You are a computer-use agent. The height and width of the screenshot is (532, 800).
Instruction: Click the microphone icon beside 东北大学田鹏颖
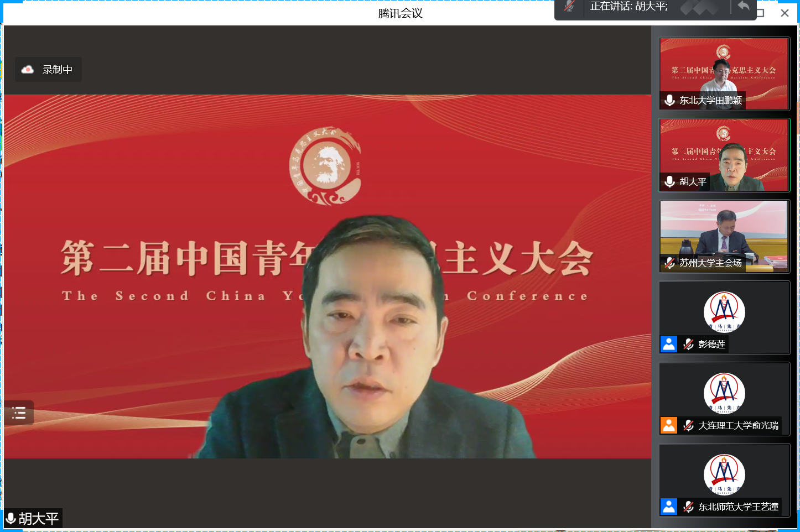tap(669, 100)
